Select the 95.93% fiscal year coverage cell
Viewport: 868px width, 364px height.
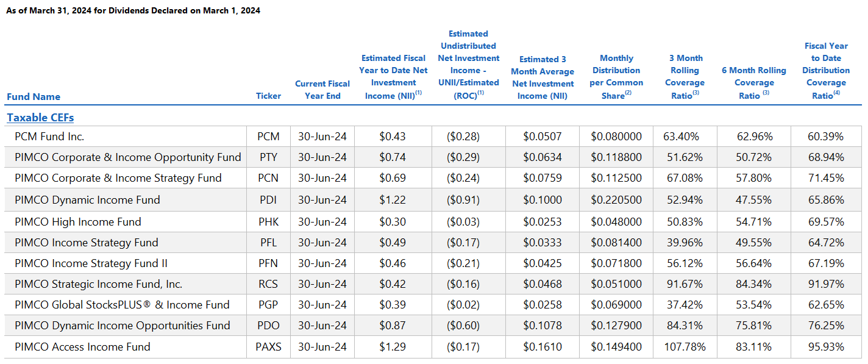click(826, 347)
